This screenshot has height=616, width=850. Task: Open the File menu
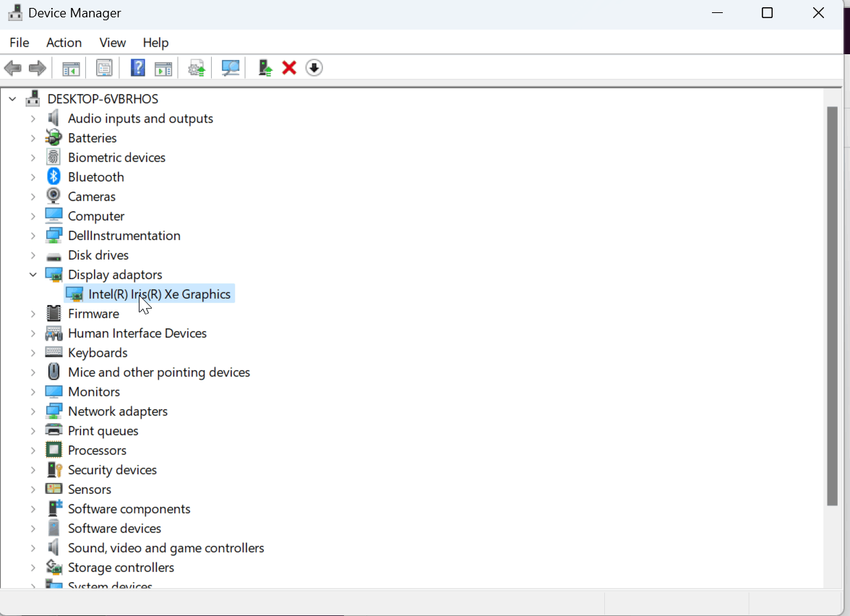pos(20,42)
